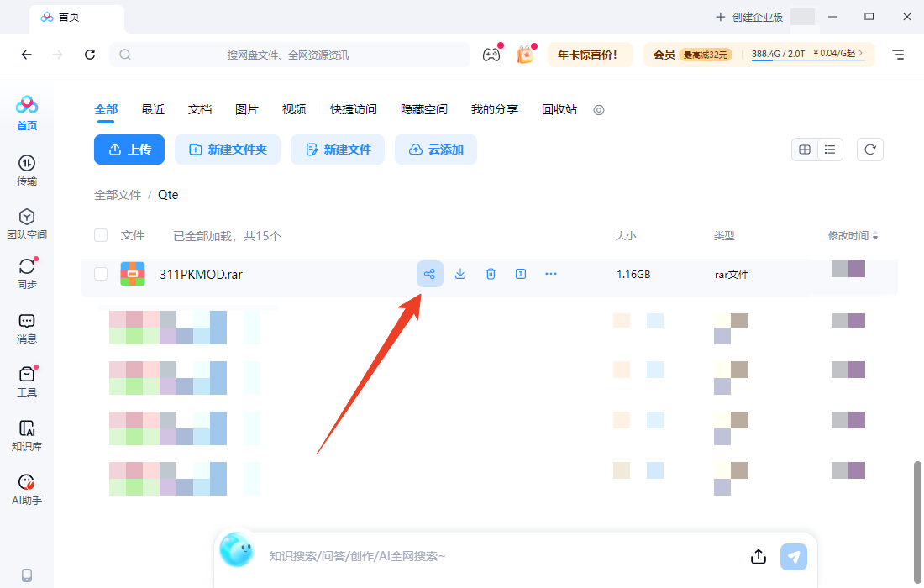Click the 上传 button

tap(129, 149)
